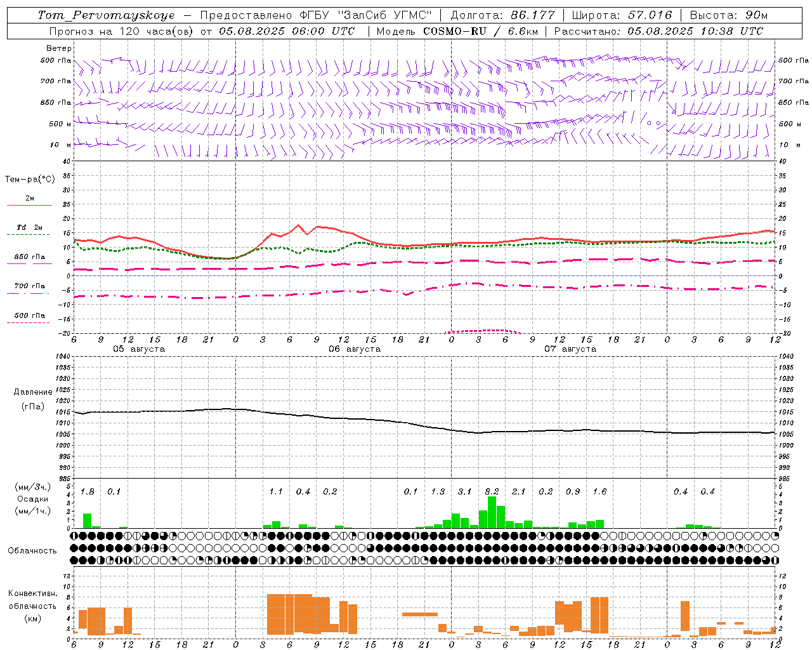Click the Tom_Pervomayskoye station title
This screenshot has width=812, height=650.
(106, 15)
